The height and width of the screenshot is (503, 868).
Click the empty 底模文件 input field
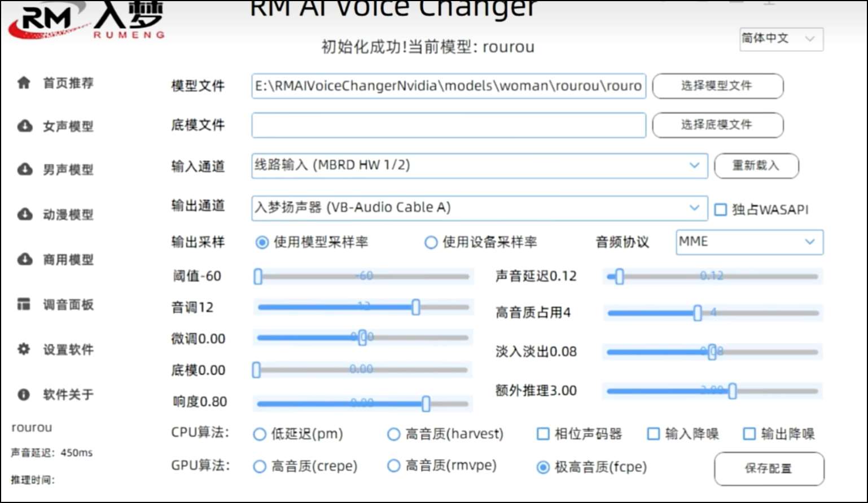(x=448, y=125)
